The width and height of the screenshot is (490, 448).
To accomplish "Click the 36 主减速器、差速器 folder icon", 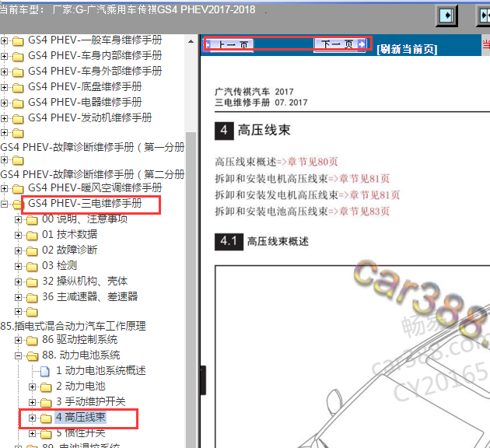I will tap(32, 297).
